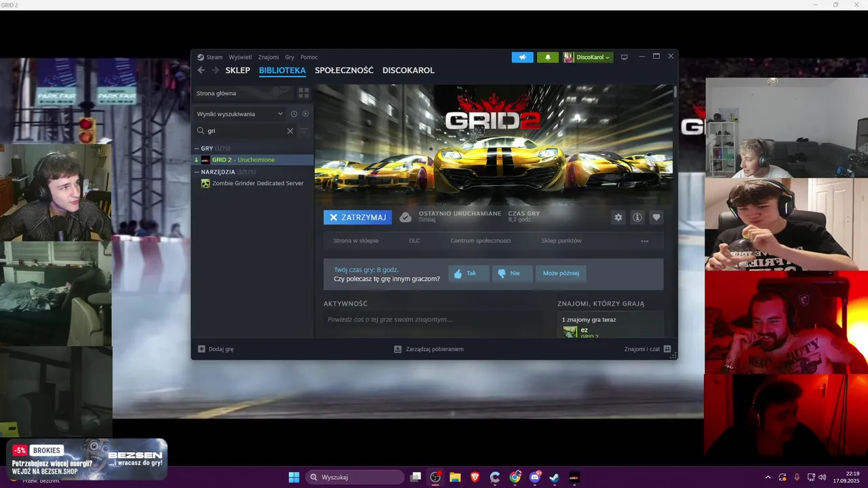
Task: Go to the SPOŁECZNOŚĆ tab
Action: tap(344, 70)
